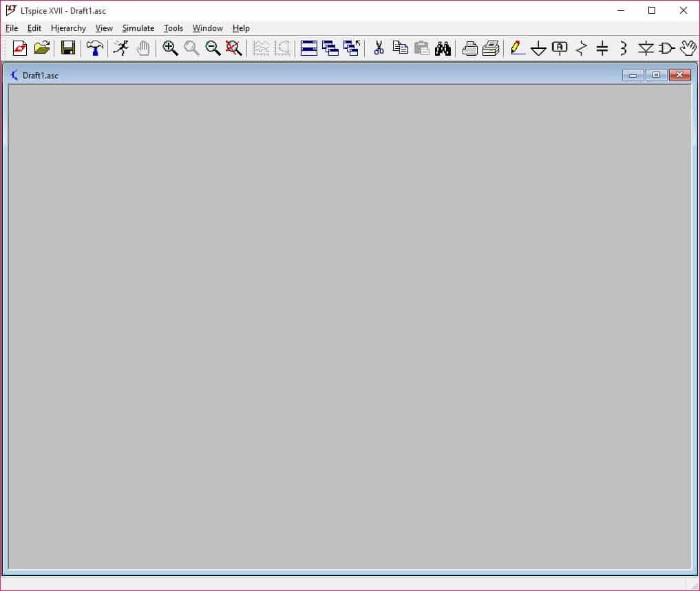
Task: Open Control Panel hammer icon
Action: coord(94,48)
